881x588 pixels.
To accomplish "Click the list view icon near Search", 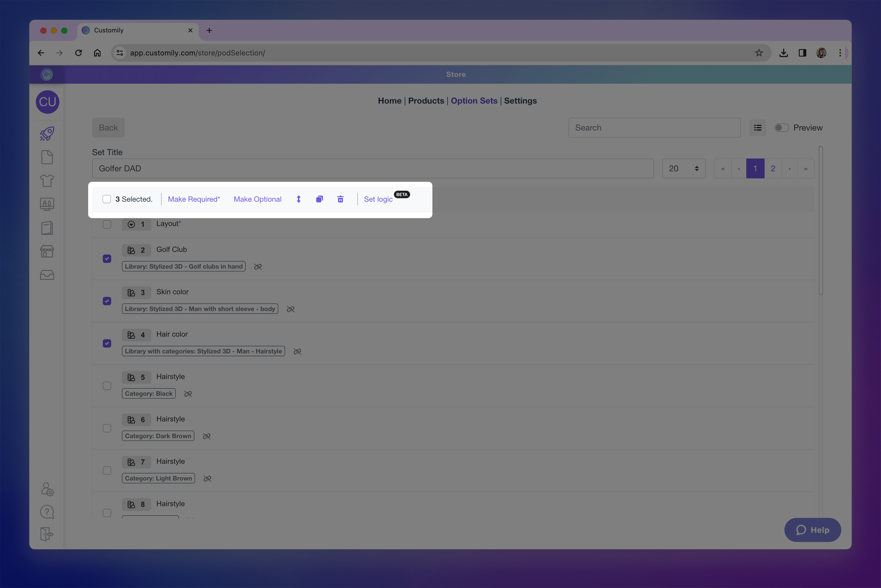I will tap(758, 128).
